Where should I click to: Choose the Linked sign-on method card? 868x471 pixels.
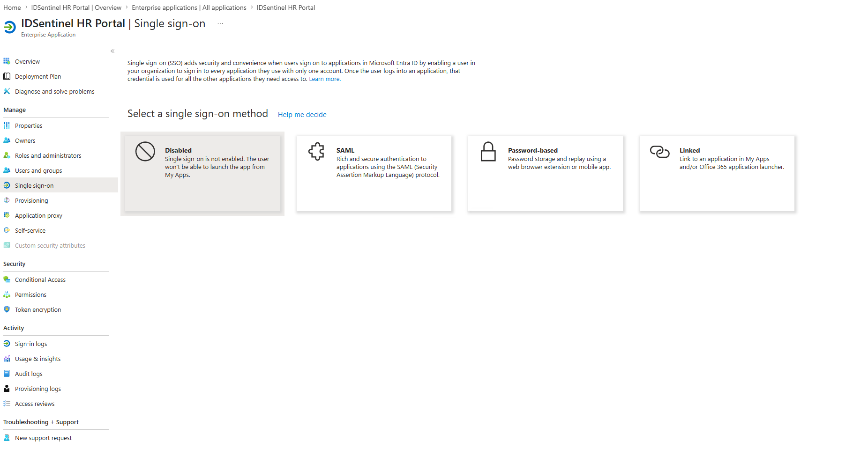(717, 174)
